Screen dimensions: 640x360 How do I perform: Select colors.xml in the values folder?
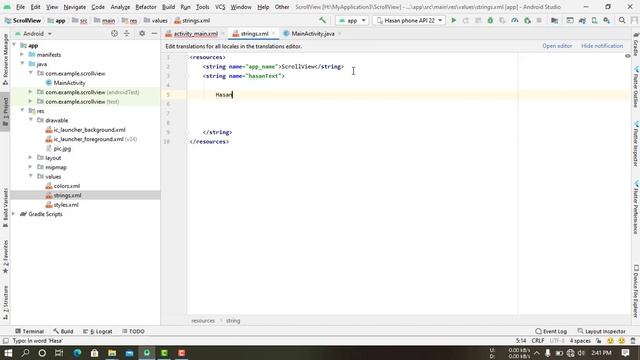[67, 186]
